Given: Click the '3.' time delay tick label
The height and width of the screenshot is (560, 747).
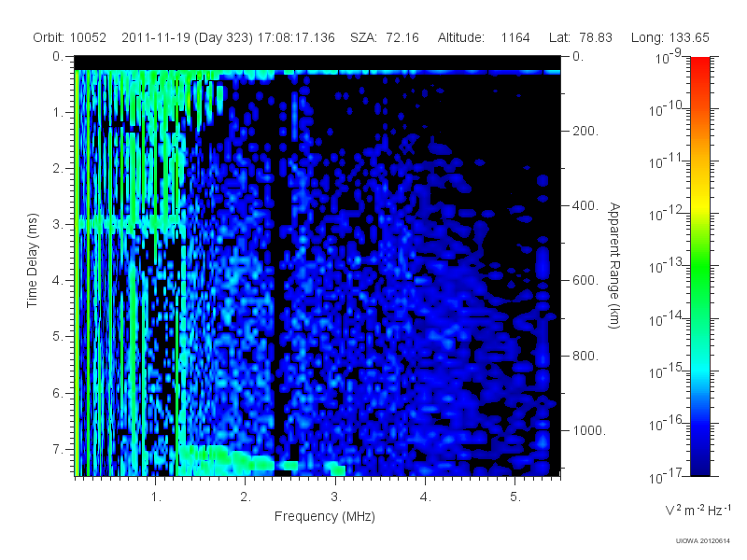Looking at the screenshot, I should tap(58, 224).
